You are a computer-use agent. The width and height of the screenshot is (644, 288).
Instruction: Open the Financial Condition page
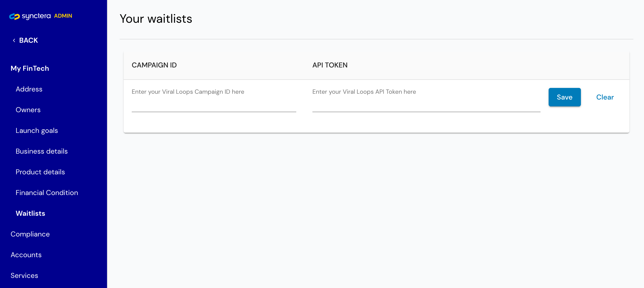tap(47, 193)
